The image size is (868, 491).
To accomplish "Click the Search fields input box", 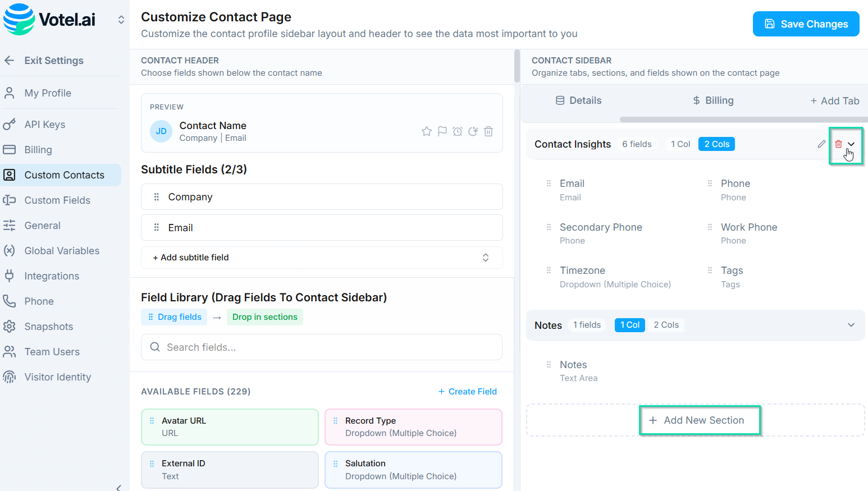I will (x=322, y=347).
